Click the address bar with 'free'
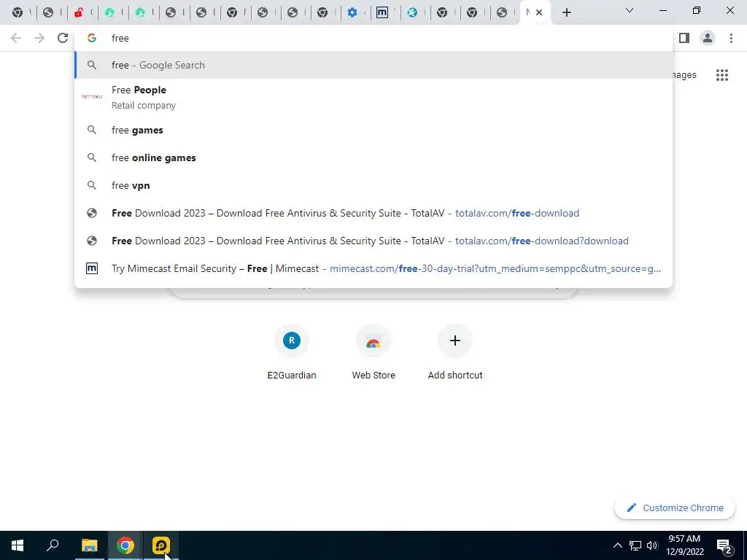This screenshot has height=560, width=747. 373,38
